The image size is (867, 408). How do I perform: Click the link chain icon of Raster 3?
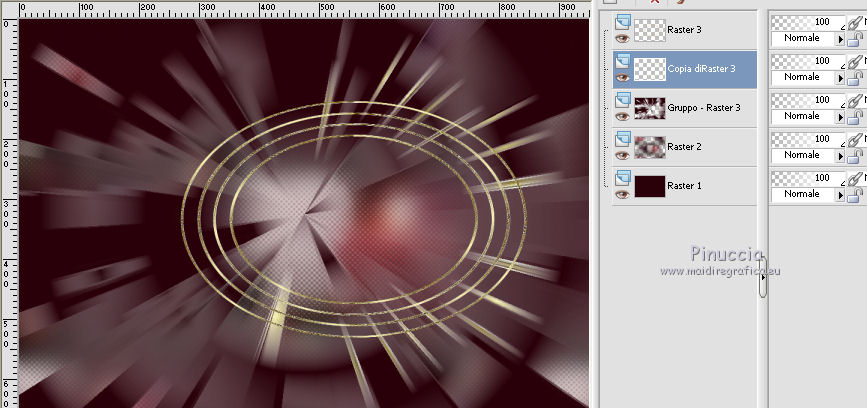855,22
